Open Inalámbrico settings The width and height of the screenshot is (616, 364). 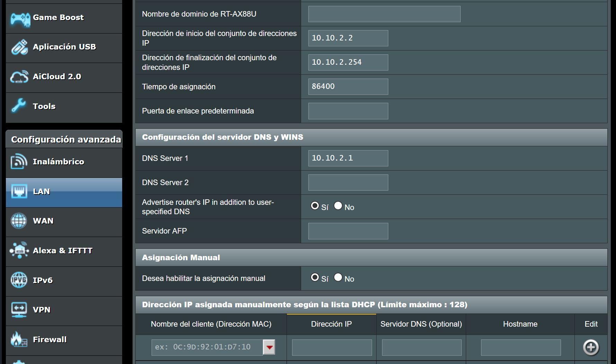[64, 163]
